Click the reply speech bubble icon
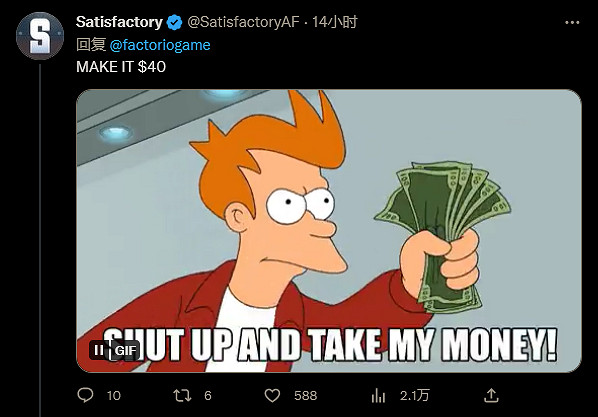The image size is (598, 417). (x=85, y=395)
